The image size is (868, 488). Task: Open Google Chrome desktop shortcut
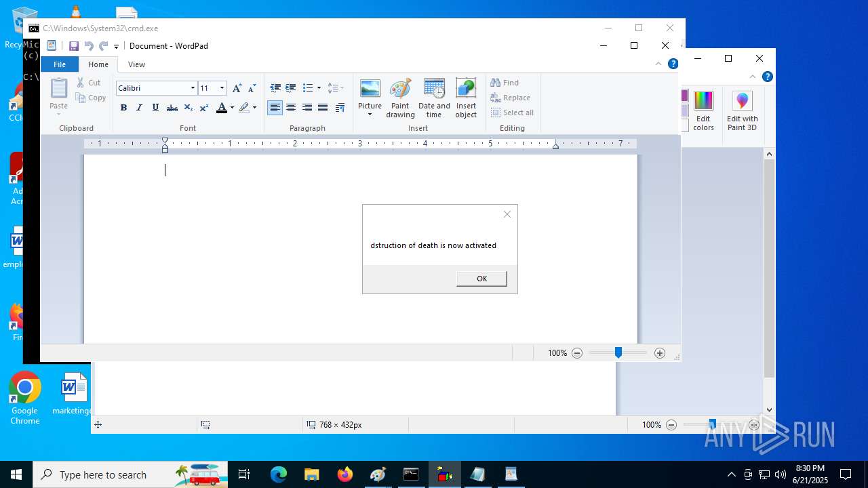(x=25, y=399)
